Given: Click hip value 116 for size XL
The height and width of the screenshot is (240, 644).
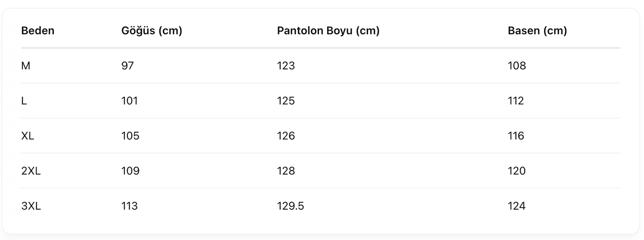Looking at the screenshot, I should pos(516,136).
